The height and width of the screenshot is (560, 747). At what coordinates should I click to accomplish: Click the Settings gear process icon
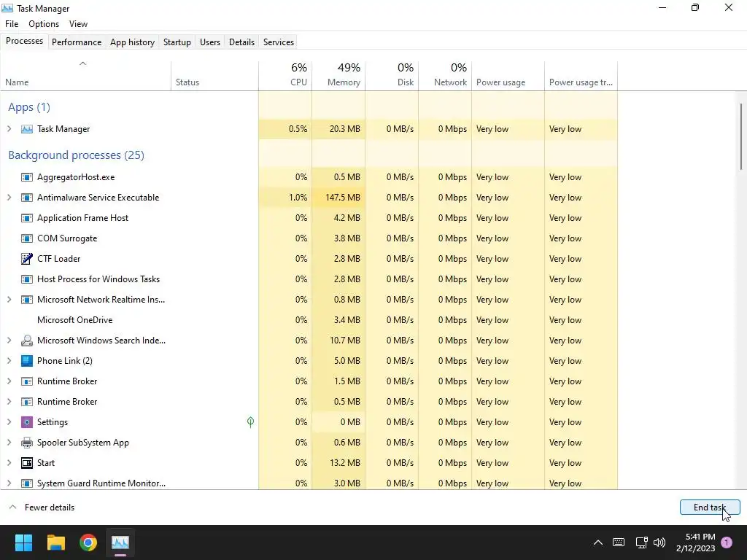point(27,422)
